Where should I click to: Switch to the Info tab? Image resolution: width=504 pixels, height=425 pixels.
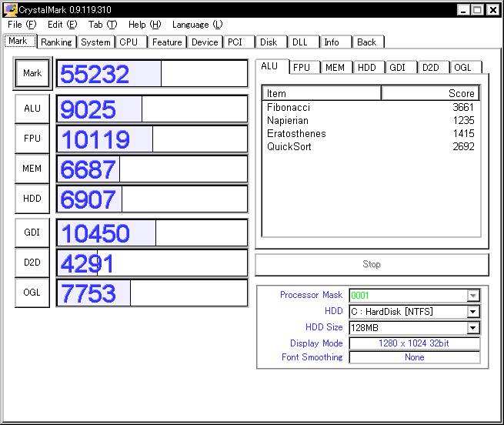335,42
